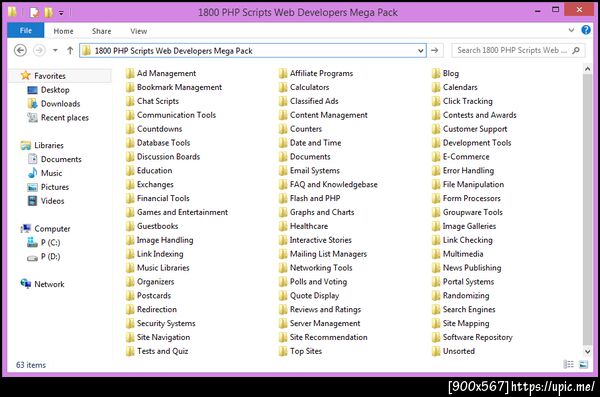Screen dimensions: 600x397
Task: Go up one folder level
Action: tap(70, 50)
